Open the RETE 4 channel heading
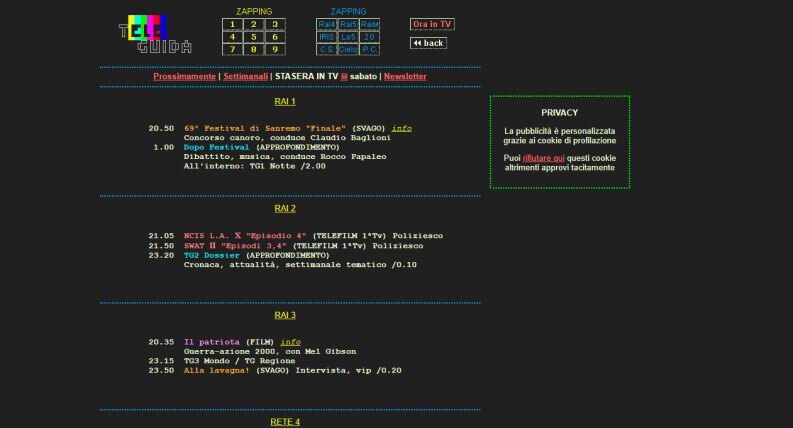 285,422
